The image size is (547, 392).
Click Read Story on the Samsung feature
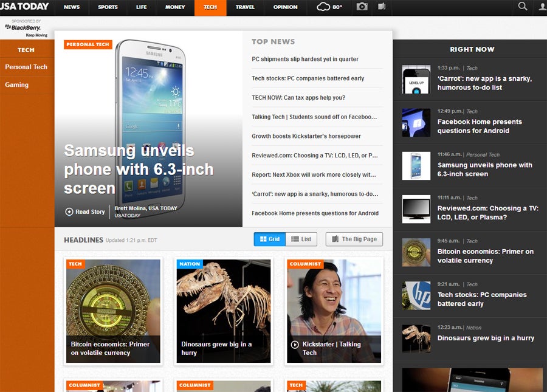85,211
